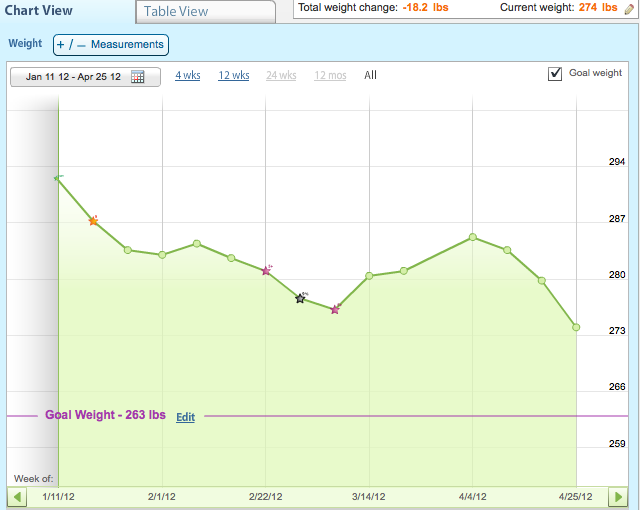This screenshot has width=640, height=510.
Task: Select the Weight sub-tab
Action: pyautogui.click(x=25, y=43)
